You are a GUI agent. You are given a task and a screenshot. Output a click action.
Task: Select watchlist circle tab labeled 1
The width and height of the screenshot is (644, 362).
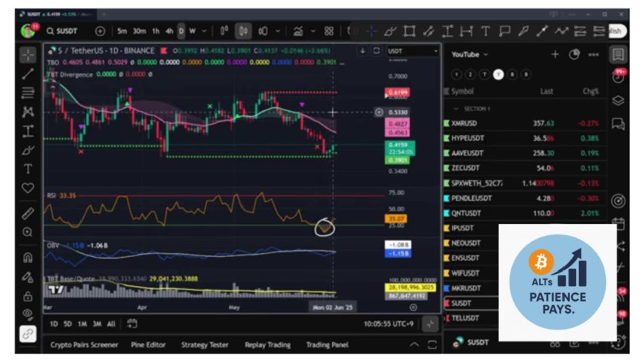click(x=456, y=74)
